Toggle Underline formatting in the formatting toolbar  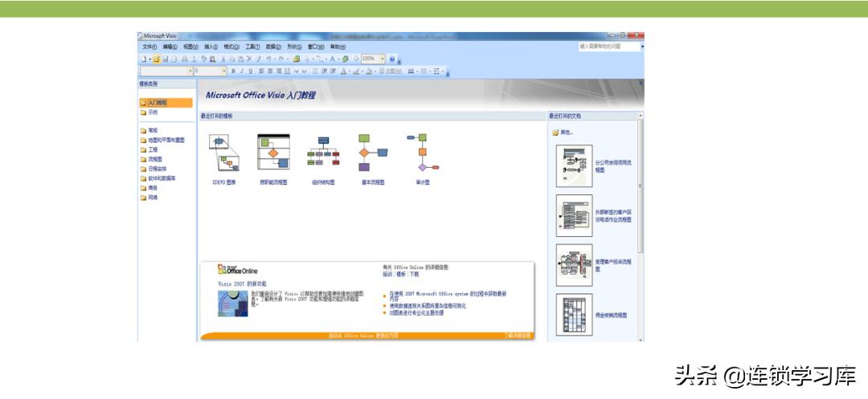coord(251,71)
